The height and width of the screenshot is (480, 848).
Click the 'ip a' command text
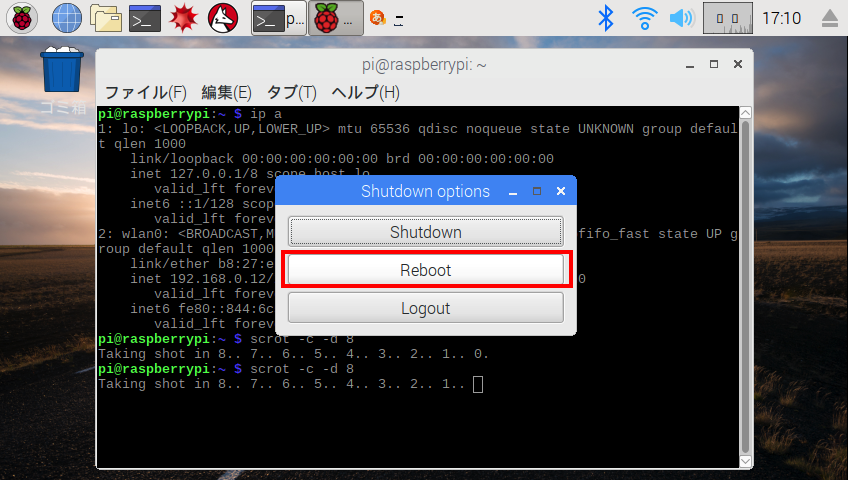[x=266, y=114]
